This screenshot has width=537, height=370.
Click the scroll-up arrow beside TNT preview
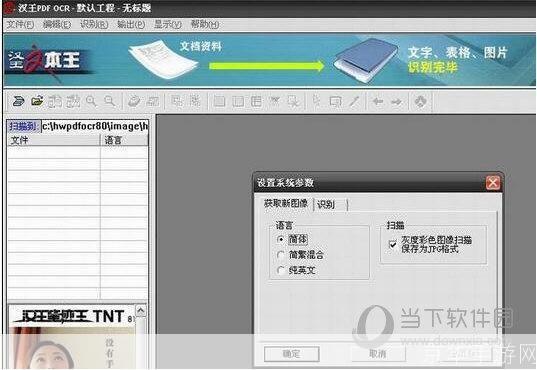coord(141,311)
